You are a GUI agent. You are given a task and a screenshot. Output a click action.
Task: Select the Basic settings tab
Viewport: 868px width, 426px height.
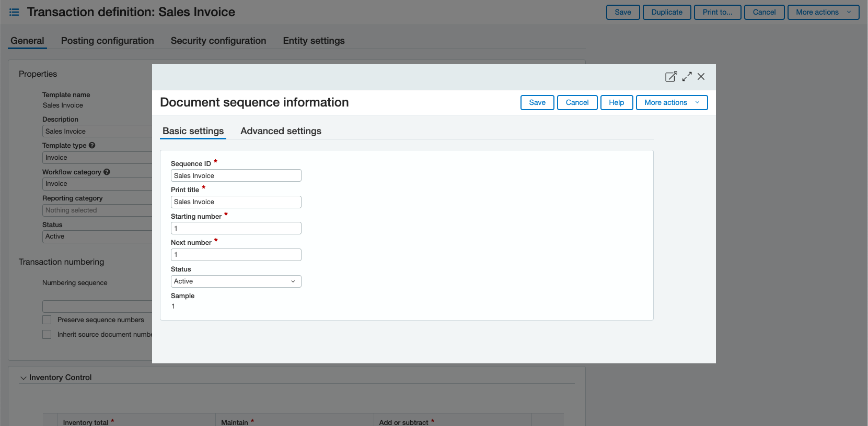coord(193,131)
